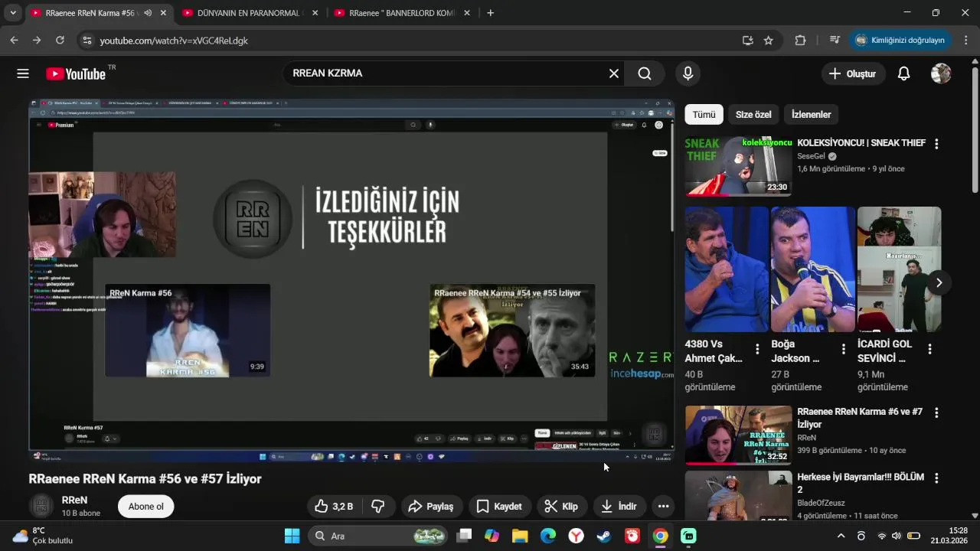
Task: Click the taskbar Ara search box
Action: tap(378, 536)
